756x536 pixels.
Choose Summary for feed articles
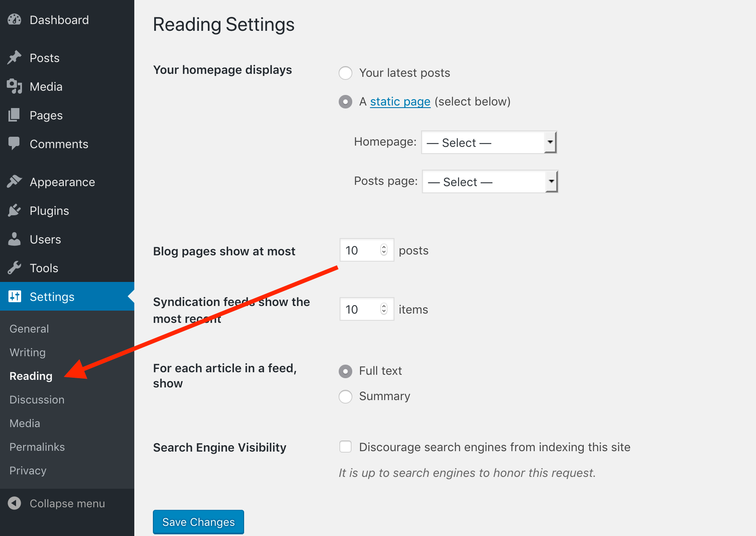[345, 396]
